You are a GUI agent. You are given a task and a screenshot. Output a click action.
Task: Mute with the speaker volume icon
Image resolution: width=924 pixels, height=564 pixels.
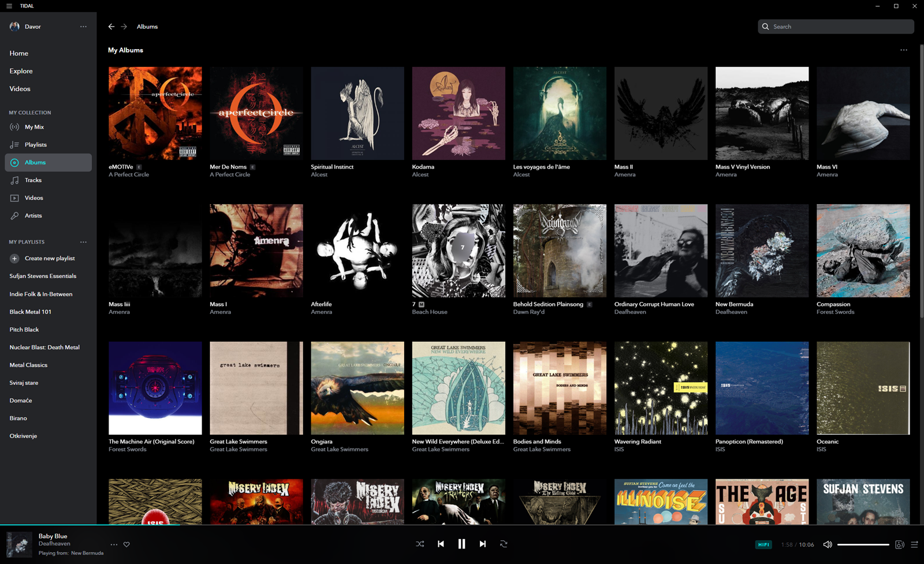(828, 544)
